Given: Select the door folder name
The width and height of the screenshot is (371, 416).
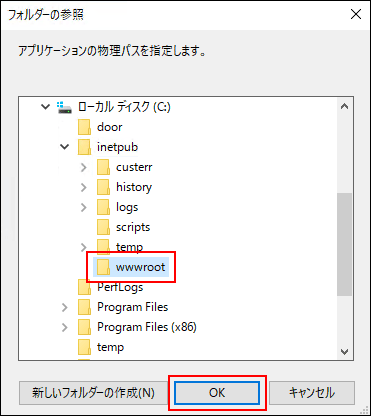Looking at the screenshot, I should [x=110, y=127].
